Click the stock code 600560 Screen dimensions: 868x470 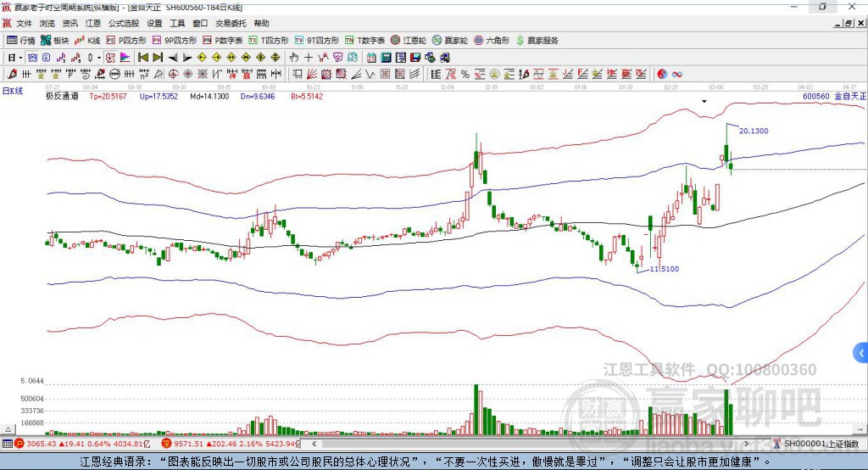(816, 97)
